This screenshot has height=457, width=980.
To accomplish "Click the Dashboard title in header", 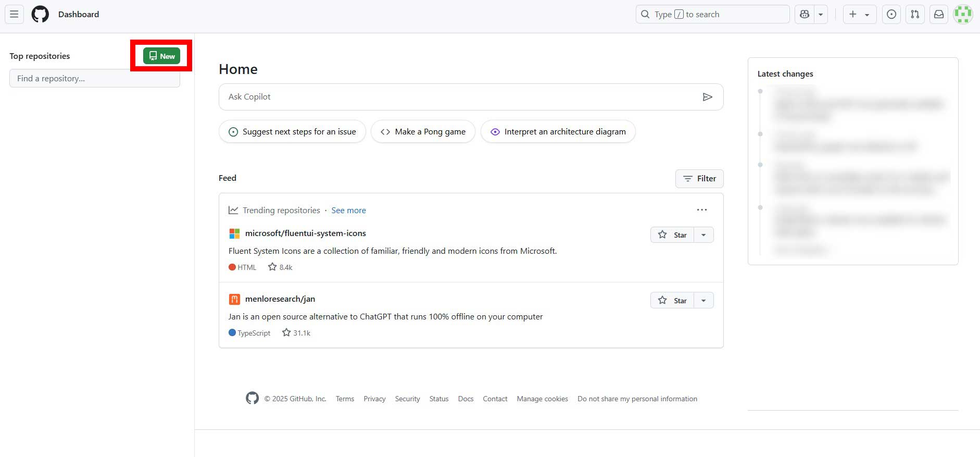I will (79, 14).
